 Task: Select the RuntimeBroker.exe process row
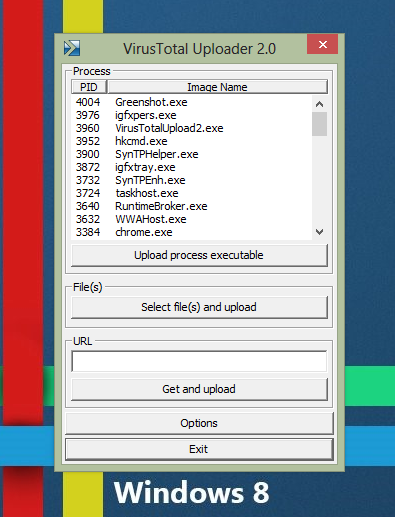[x=192, y=206]
